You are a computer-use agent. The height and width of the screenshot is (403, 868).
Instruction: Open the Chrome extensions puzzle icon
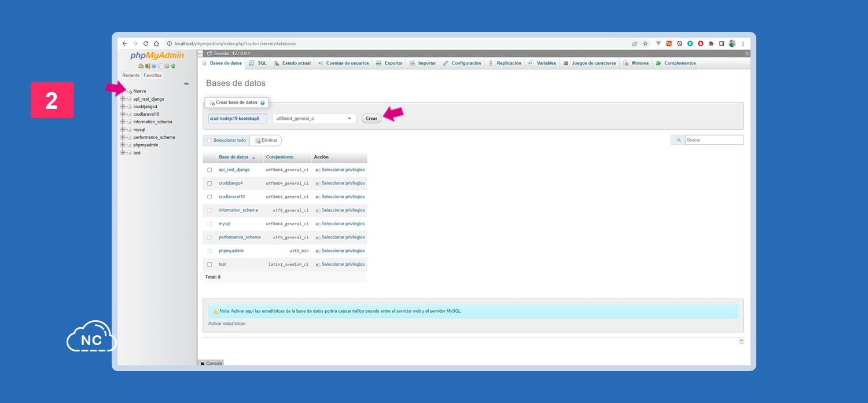tap(711, 43)
